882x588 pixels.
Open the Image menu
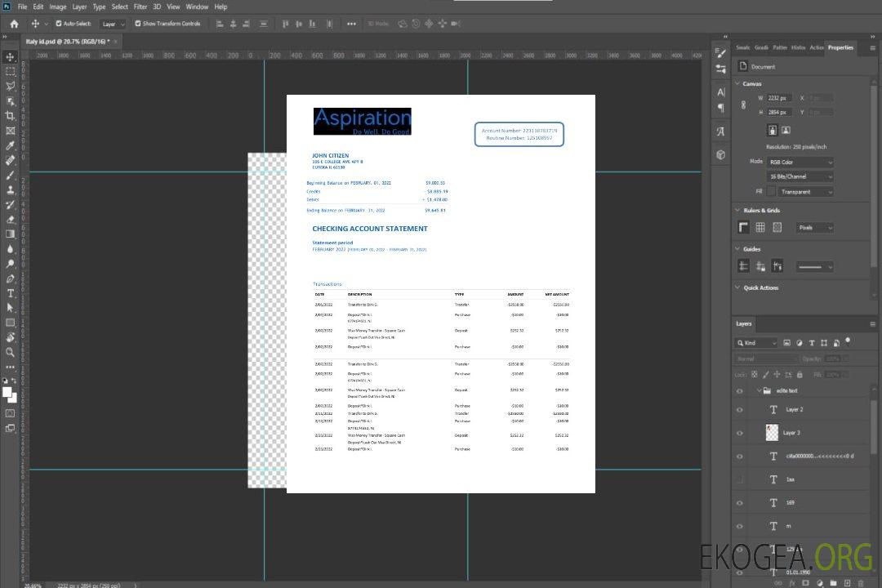pyautogui.click(x=57, y=7)
